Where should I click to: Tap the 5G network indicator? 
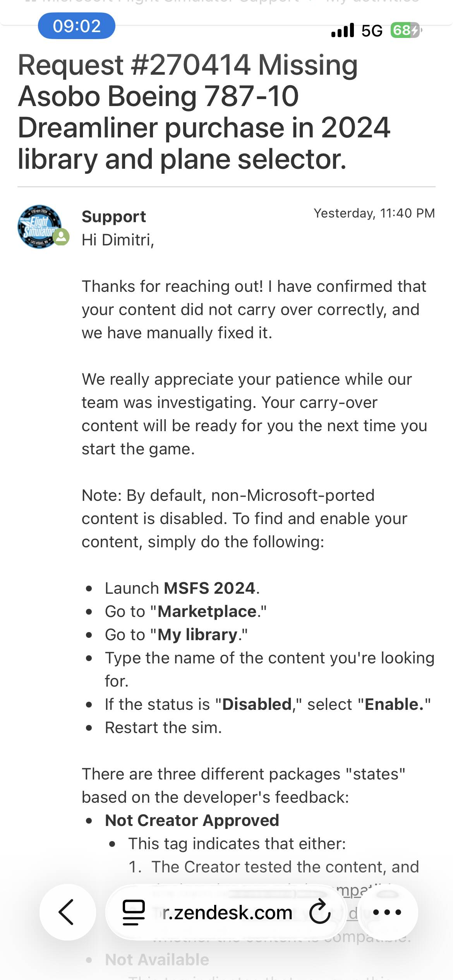click(x=372, y=31)
